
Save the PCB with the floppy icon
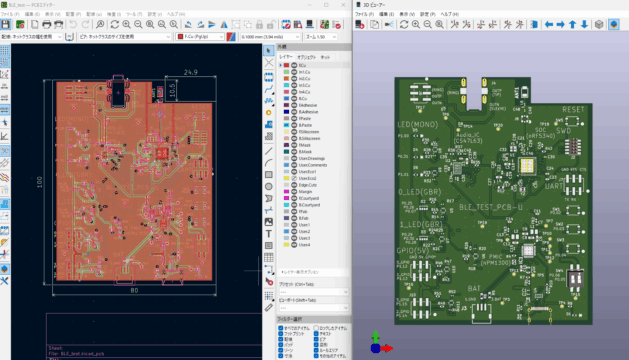coord(6,24)
